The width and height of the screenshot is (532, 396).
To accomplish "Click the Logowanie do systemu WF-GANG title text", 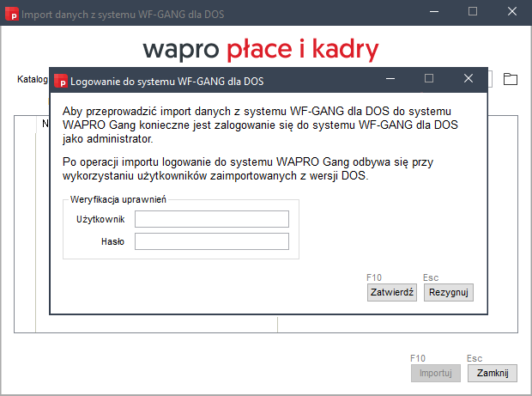I will [167, 82].
